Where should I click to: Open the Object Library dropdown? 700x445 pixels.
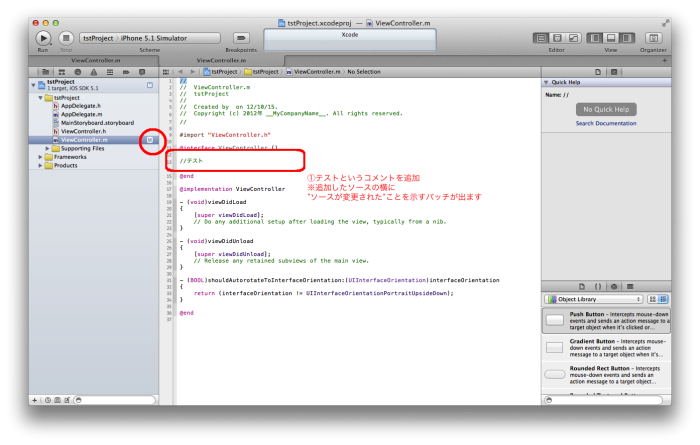594,299
